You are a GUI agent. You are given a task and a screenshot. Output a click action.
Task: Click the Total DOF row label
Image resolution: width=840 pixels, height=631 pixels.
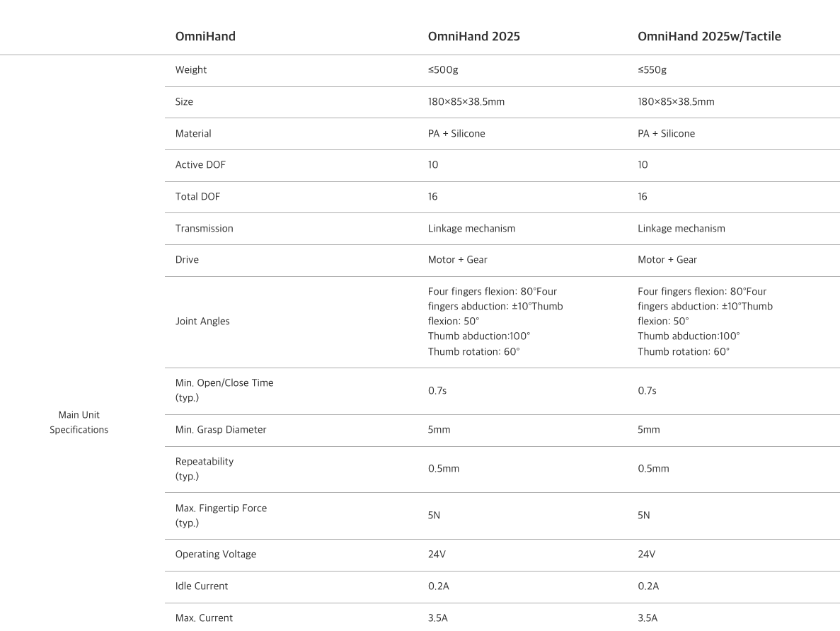(x=197, y=197)
